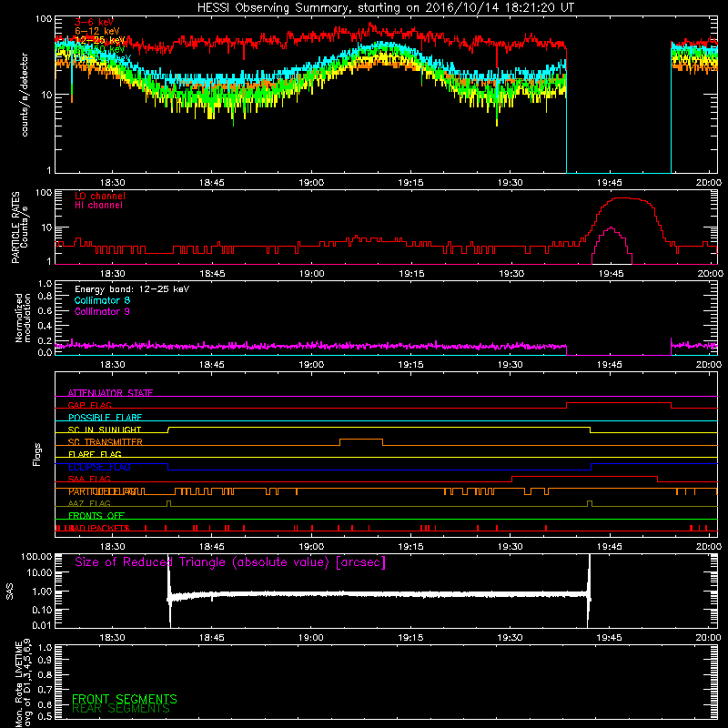This screenshot has width=728, height=728.
Task: Click the GAP_FLAG label
Action: (x=89, y=405)
